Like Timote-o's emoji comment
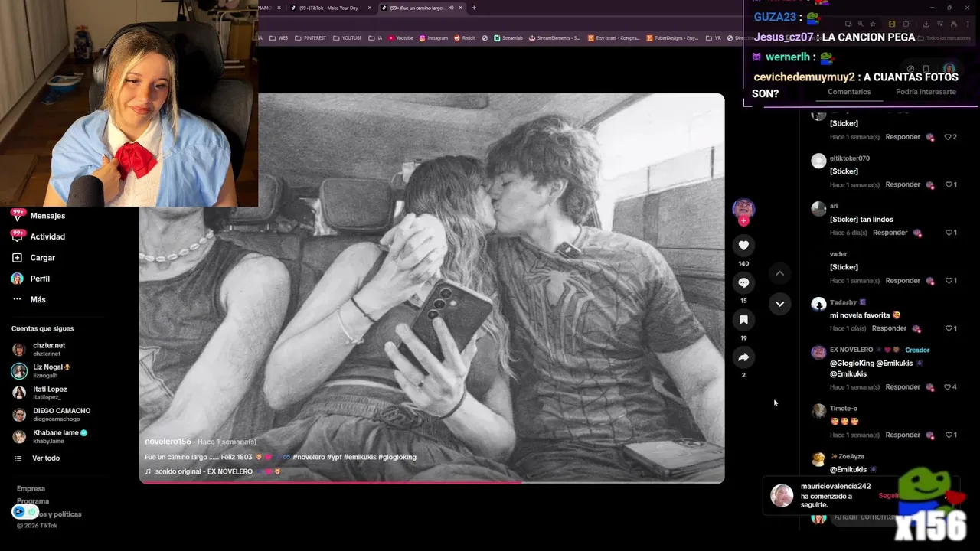Viewport: 980px width, 551px height. tap(951, 435)
